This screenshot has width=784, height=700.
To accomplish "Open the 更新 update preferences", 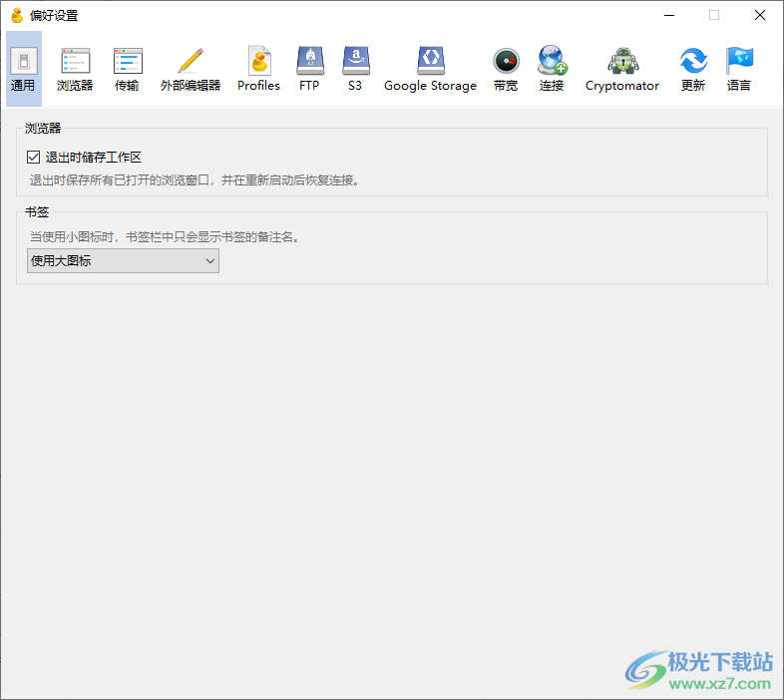I will tap(693, 69).
